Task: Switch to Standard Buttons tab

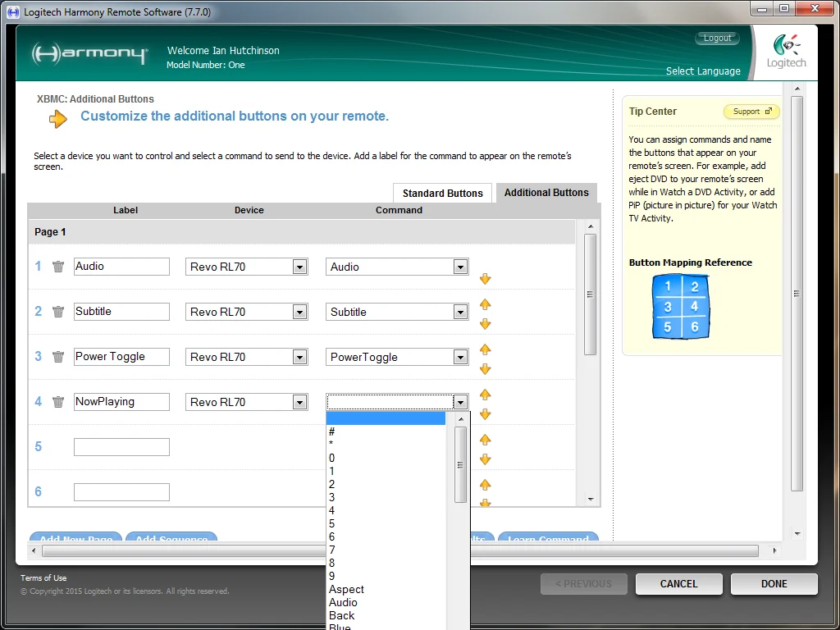Action: tap(442, 194)
